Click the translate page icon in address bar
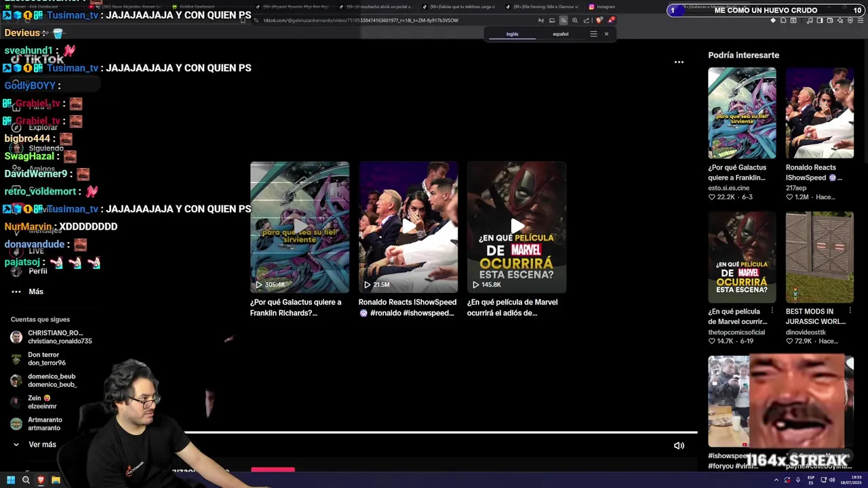The image size is (868, 488). click(564, 20)
